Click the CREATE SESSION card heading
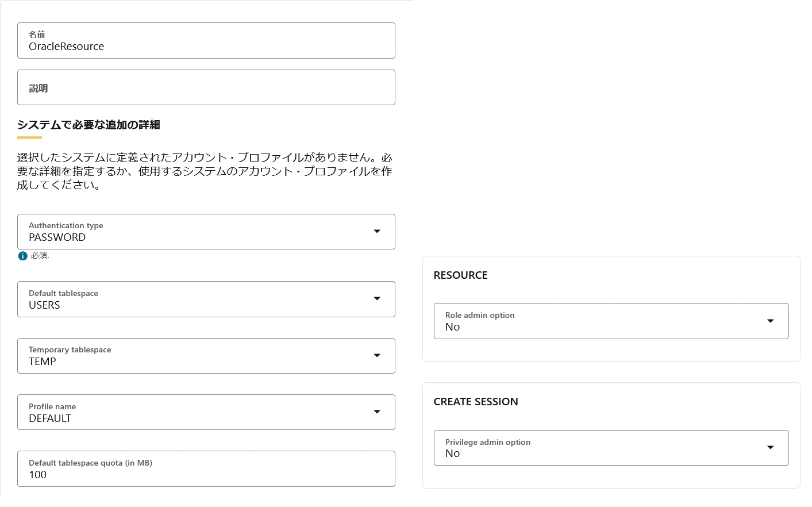This screenshot has width=812, height=507. (x=476, y=402)
